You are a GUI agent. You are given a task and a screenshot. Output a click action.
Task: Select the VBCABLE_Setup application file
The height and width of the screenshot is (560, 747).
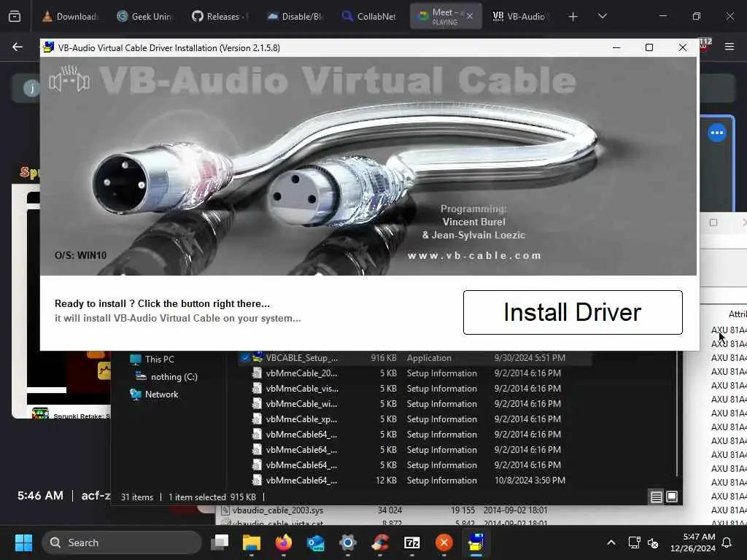coord(414,357)
